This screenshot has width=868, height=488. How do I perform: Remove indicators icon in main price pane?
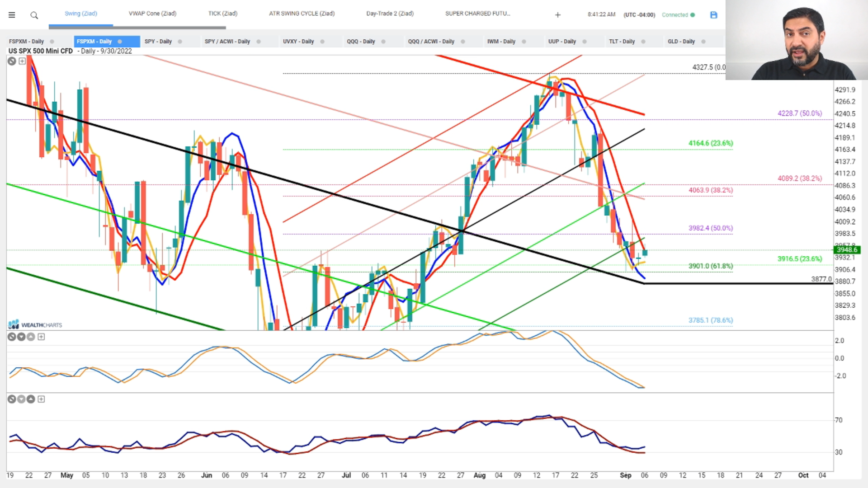(x=12, y=61)
